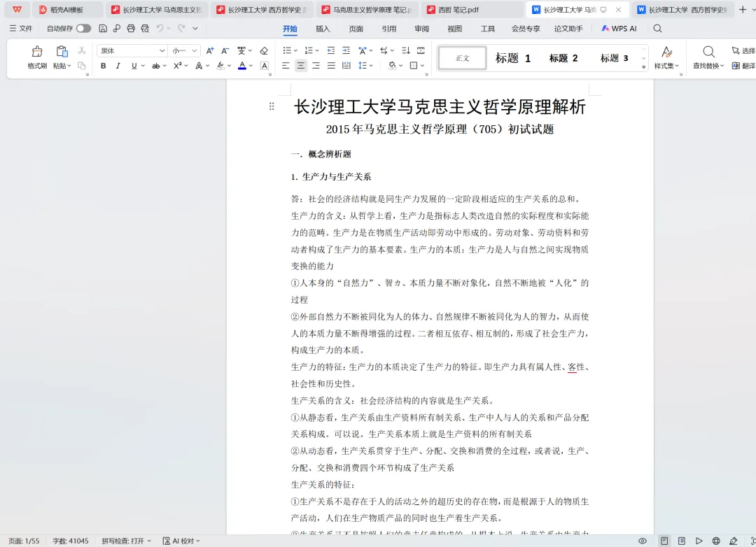This screenshot has height=547, width=756.
Task: Switch to outline view icon in status bar
Action: pos(682,541)
